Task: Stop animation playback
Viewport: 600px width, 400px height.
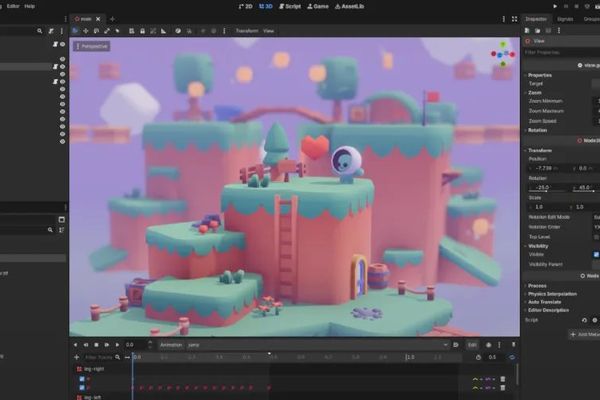Action: (96, 345)
